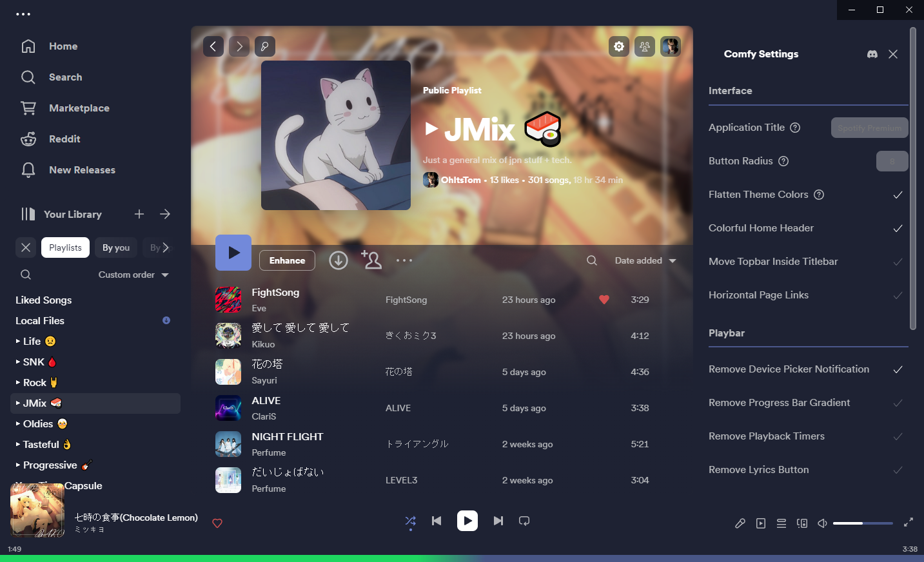Mute the volume speaker icon

[x=823, y=523]
